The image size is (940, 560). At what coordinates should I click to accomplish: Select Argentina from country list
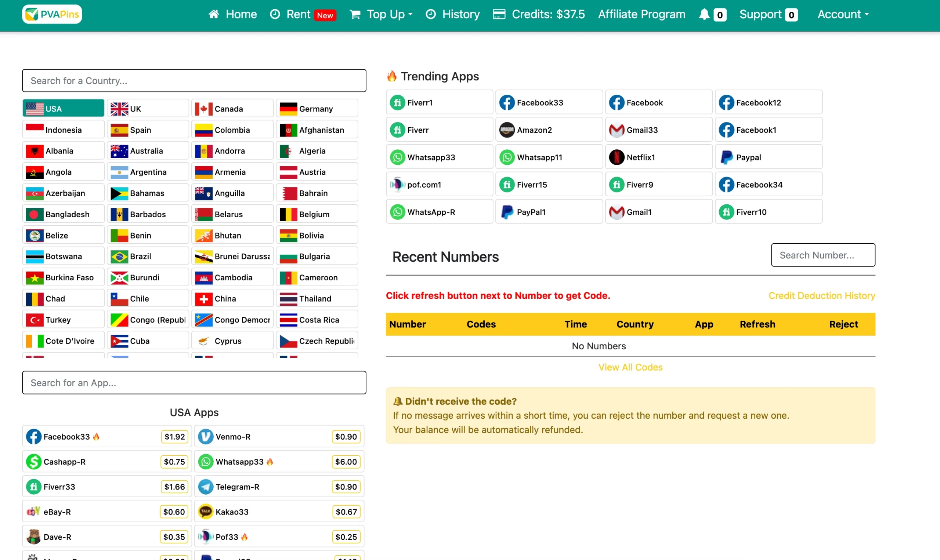click(x=148, y=172)
